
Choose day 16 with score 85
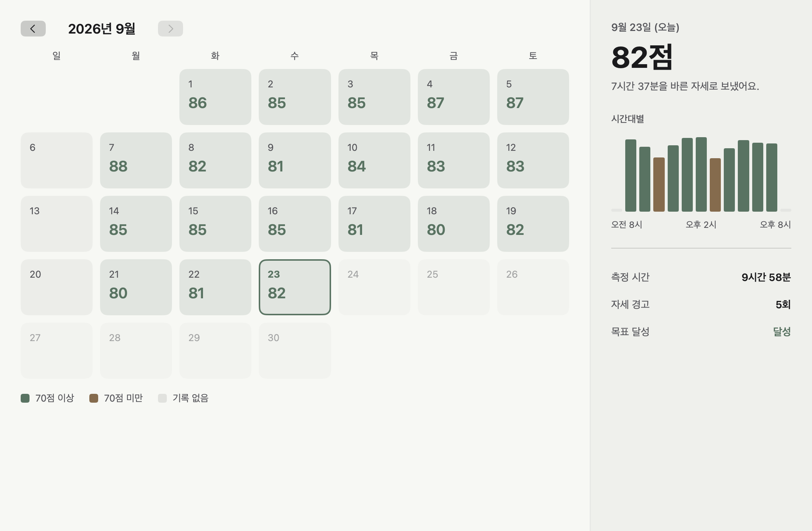[295, 224]
